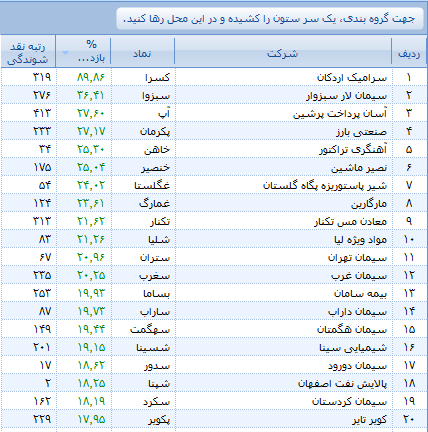Click symbol بساما
The width and height of the screenshot is (428, 432).
(x=156, y=294)
